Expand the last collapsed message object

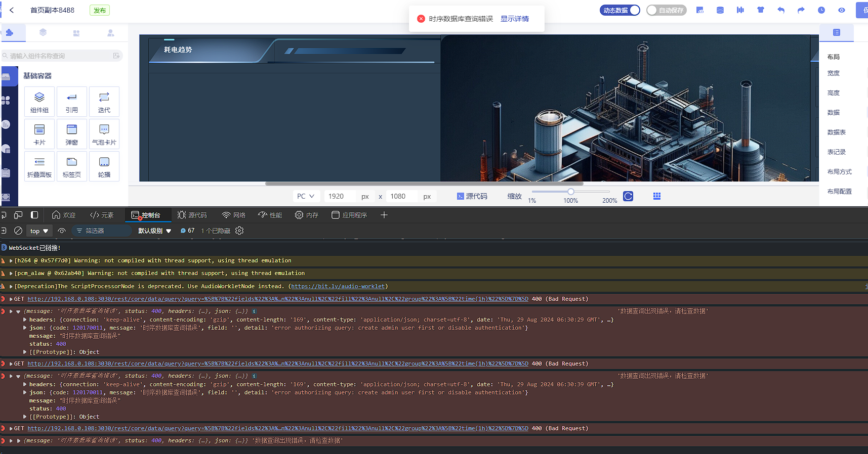[19, 441]
